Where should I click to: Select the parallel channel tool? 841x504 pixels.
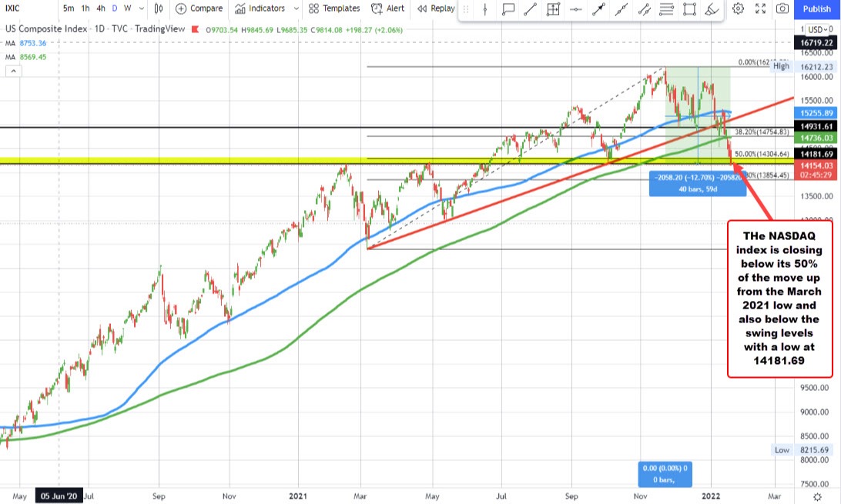(x=644, y=9)
